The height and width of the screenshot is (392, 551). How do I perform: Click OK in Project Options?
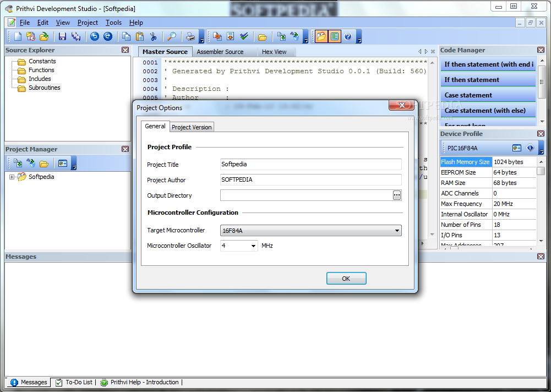coord(346,279)
